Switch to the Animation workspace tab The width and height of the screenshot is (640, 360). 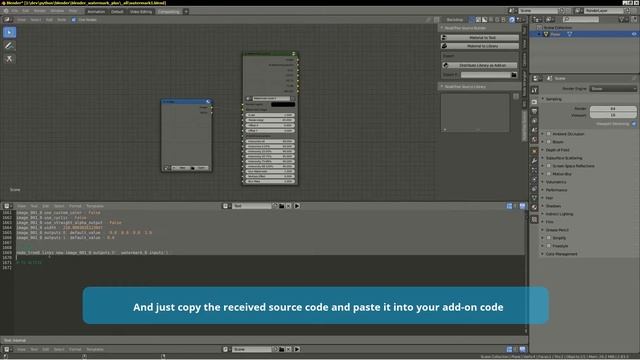point(96,11)
